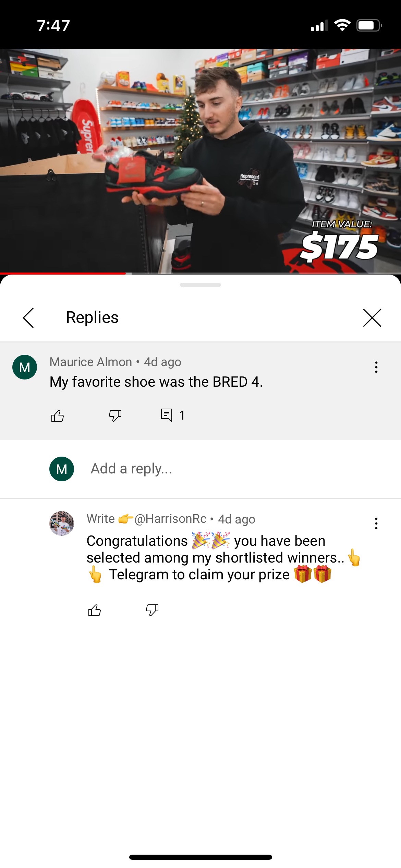Open the reply count icon on Maurice's comment
This screenshot has width=401, height=868.
pos(167,415)
